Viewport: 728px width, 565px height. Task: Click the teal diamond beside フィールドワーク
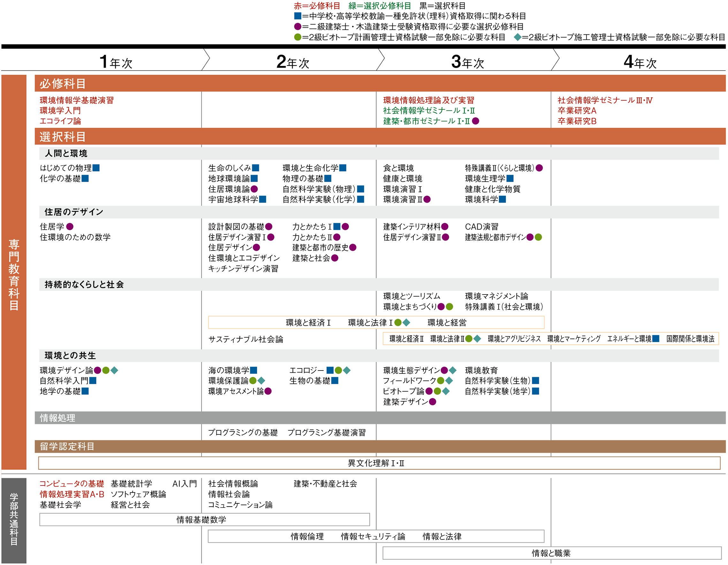point(449,381)
